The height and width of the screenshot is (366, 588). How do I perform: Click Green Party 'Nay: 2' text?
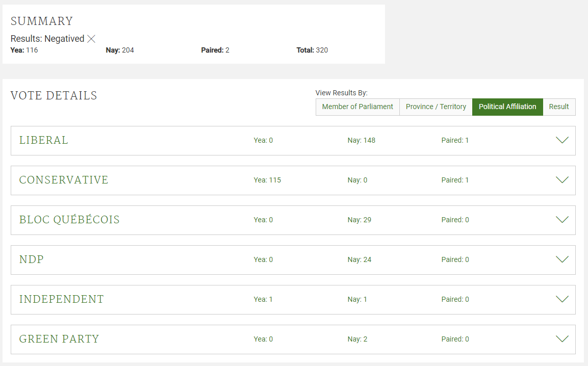tap(357, 339)
